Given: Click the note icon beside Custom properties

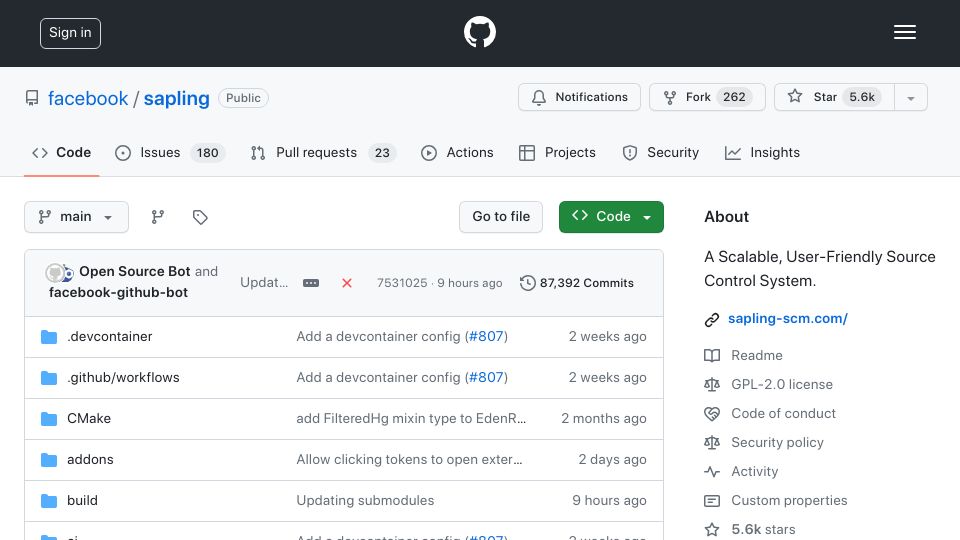Looking at the screenshot, I should tap(711, 501).
